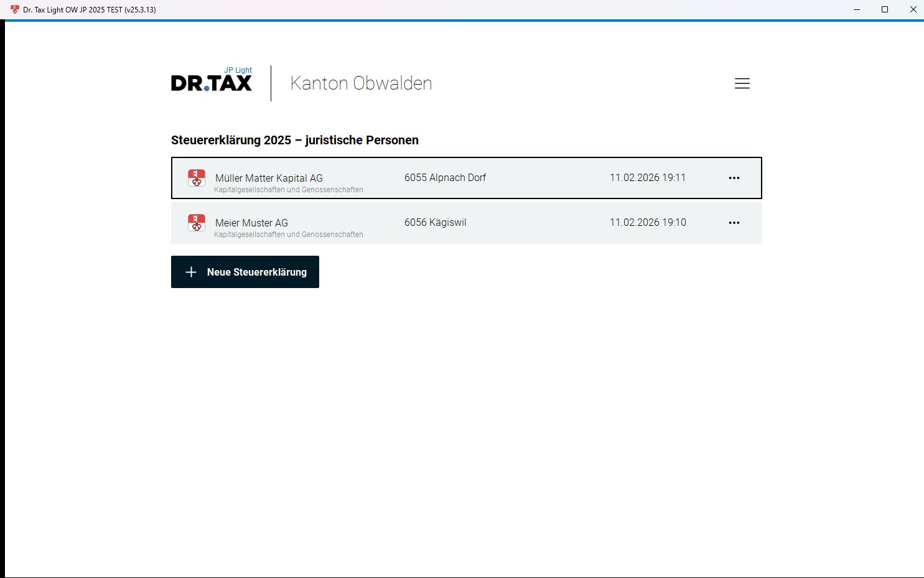Click the DR.TAX JP Light logo
The image size is (924, 578).
(212, 81)
